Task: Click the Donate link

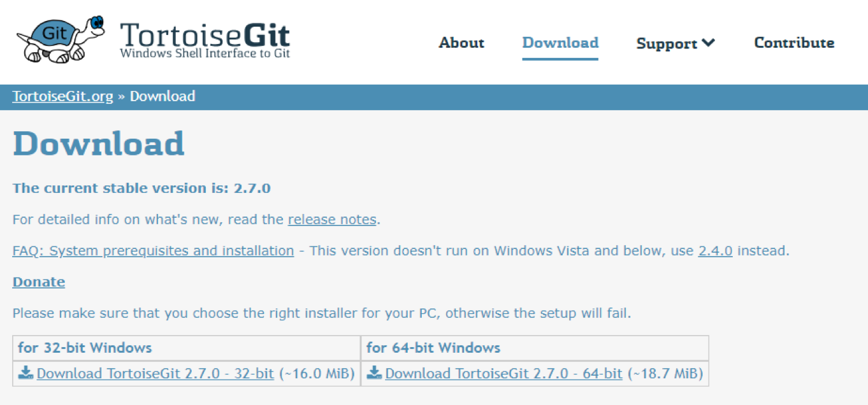Action: (x=39, y=282)
